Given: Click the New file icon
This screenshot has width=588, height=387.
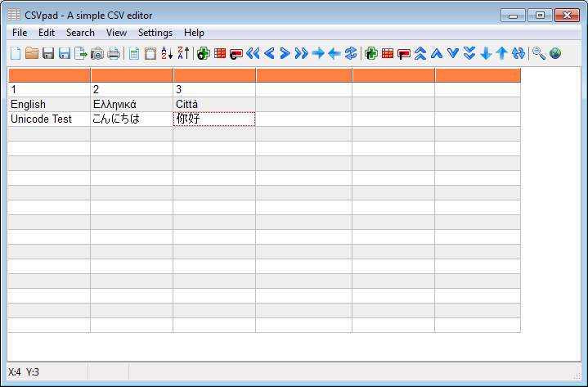Looking at the screenshot, I should (16, 53).
